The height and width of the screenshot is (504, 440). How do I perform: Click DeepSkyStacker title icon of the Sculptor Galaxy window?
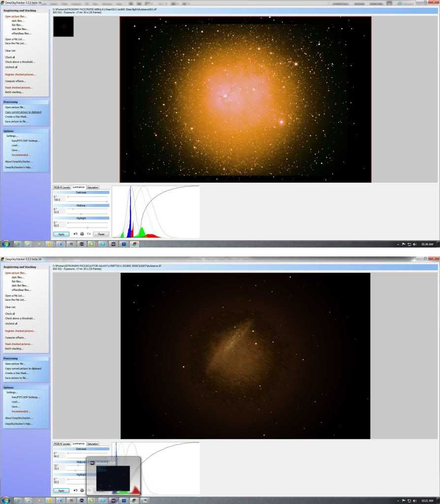click(2, 259)
